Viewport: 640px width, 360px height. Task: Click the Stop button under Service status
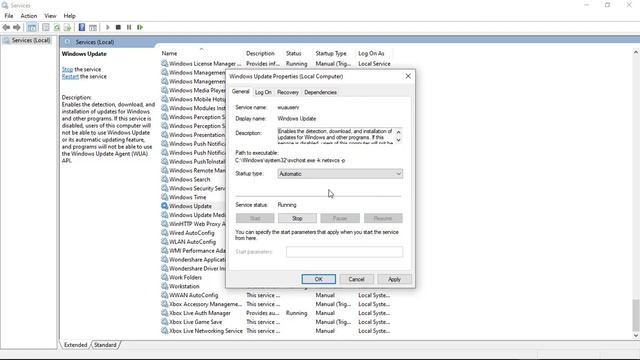297,218
